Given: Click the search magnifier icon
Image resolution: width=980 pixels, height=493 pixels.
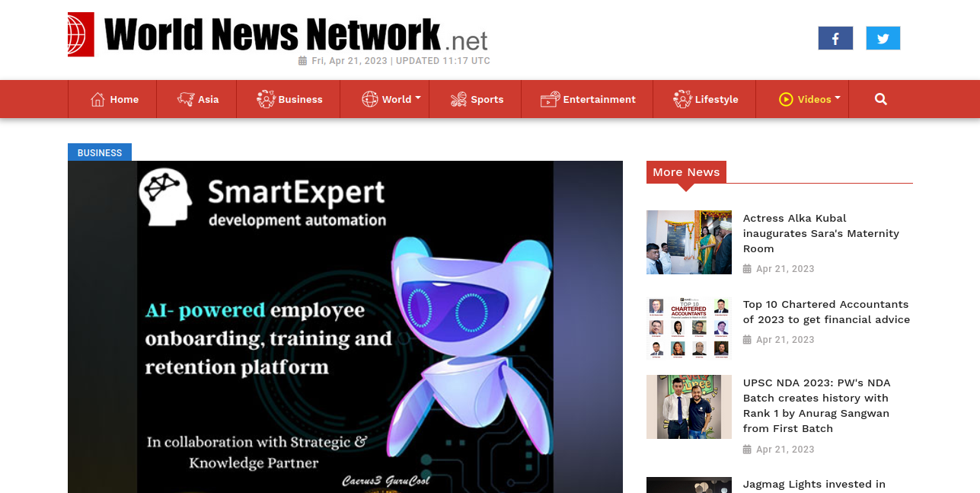Looking at the screenshot, I should (881, 99).
